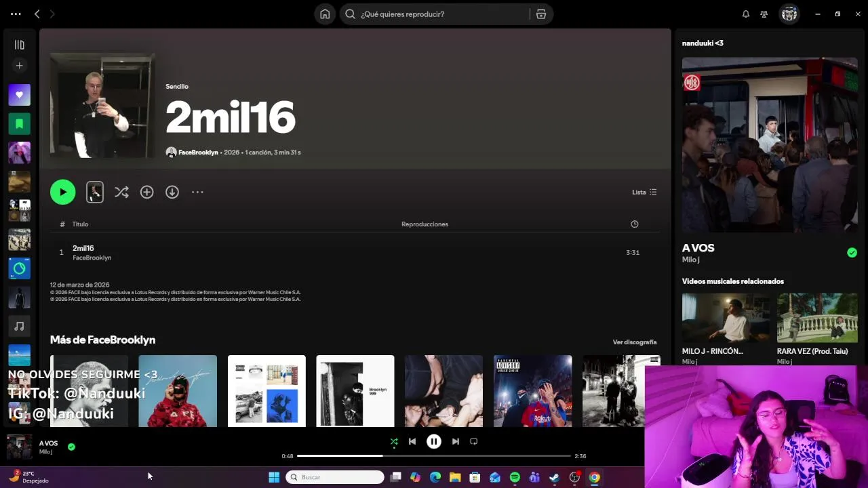Open the profile avatar menu

click(789, 14)
